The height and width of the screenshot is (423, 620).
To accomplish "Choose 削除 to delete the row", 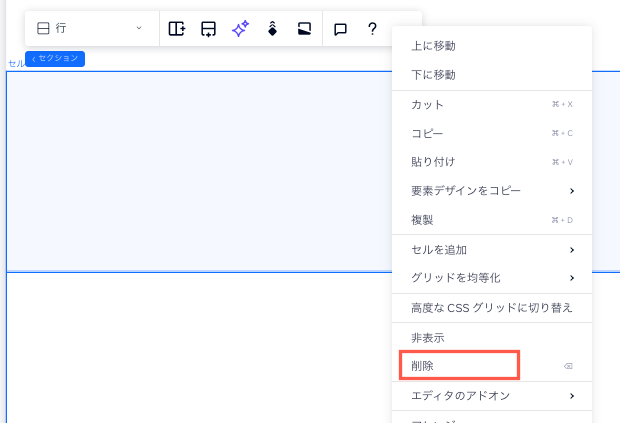I will 492,366.
